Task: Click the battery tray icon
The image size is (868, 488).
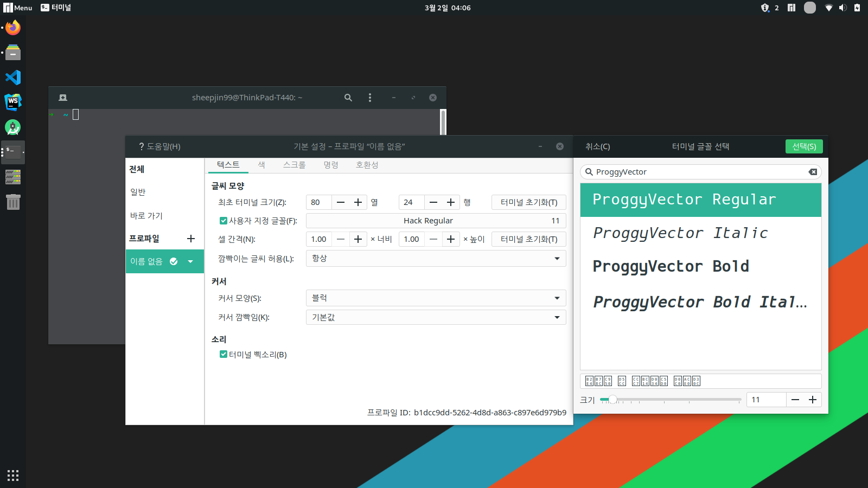Action: click(857, 8)
